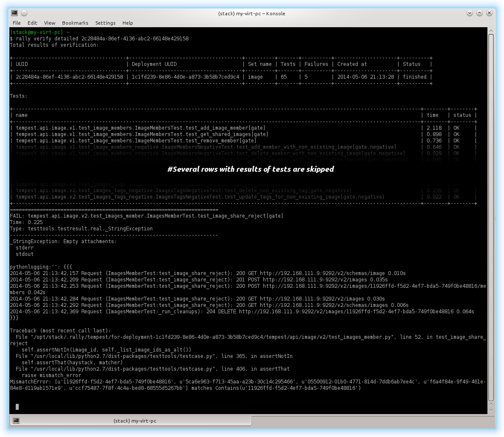The width and height of the screenshot is (504, 437).
Task: Open the Bookmarks menu
Action: pos(75,23)
